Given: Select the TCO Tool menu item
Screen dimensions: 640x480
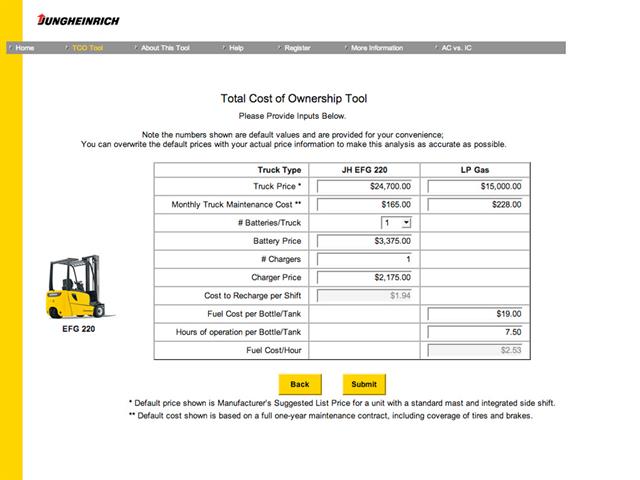Looking at the screenshot, I should (x=87, y=48).
